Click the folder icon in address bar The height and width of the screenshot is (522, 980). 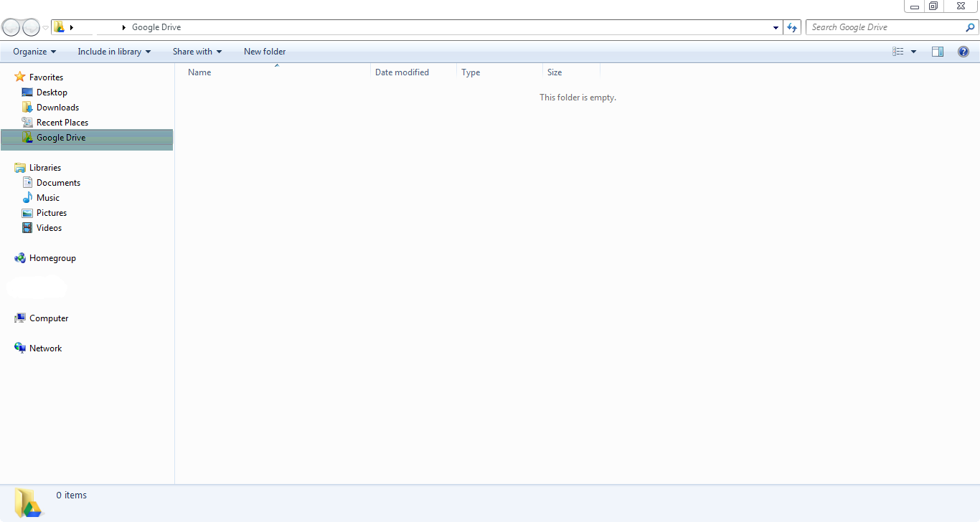(60, 27)
